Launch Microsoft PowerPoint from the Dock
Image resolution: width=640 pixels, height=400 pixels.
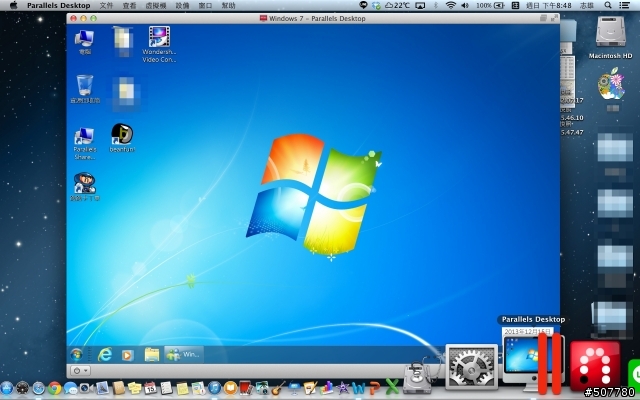tap(375, 388)
